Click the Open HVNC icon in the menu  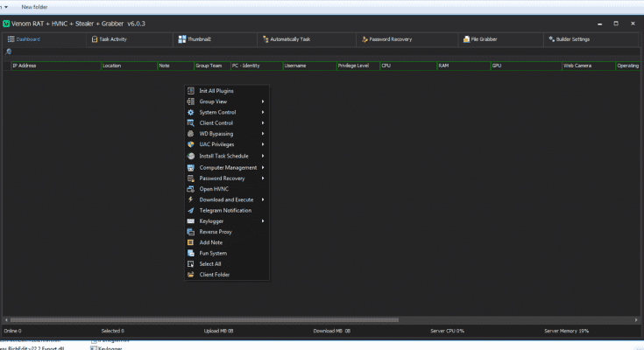(x=191, y=189)
